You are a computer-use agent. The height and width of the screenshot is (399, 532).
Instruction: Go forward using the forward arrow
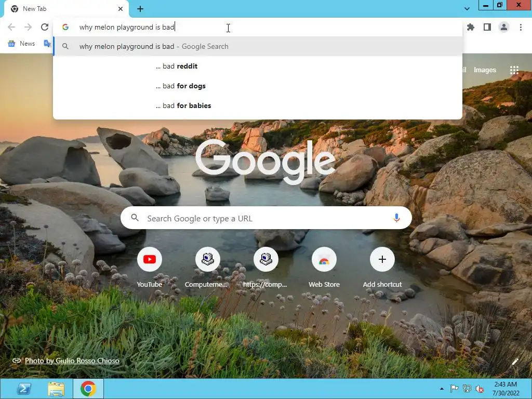28,27
